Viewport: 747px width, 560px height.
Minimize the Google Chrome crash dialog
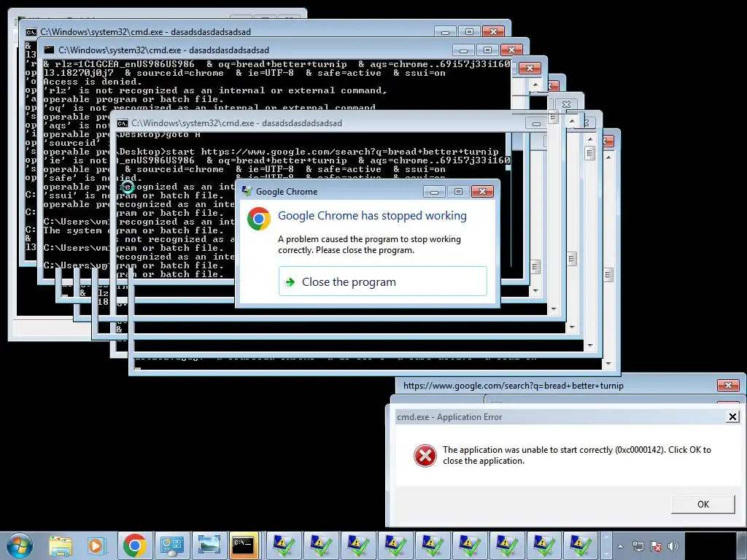434,192
